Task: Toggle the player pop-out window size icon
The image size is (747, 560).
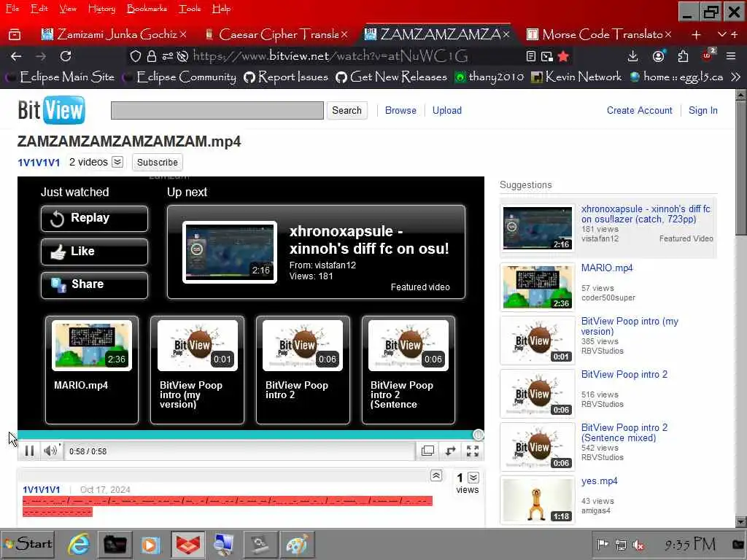Action: point(427,451)
